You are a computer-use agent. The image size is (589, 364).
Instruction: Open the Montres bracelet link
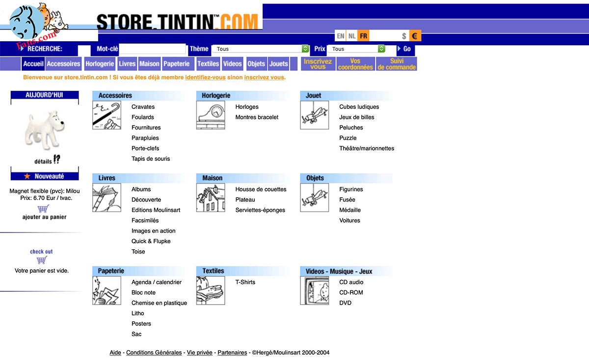257,117
